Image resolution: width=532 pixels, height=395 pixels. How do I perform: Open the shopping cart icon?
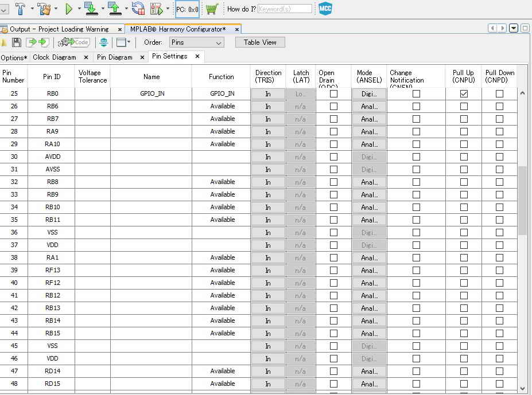point(212,9)
